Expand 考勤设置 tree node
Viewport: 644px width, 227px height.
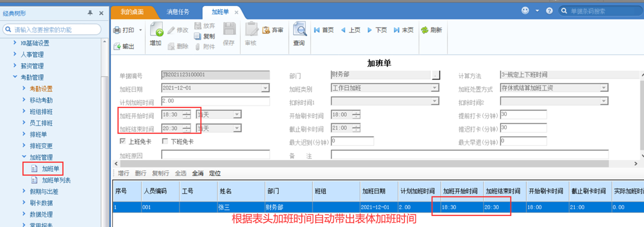coord(24,88)
